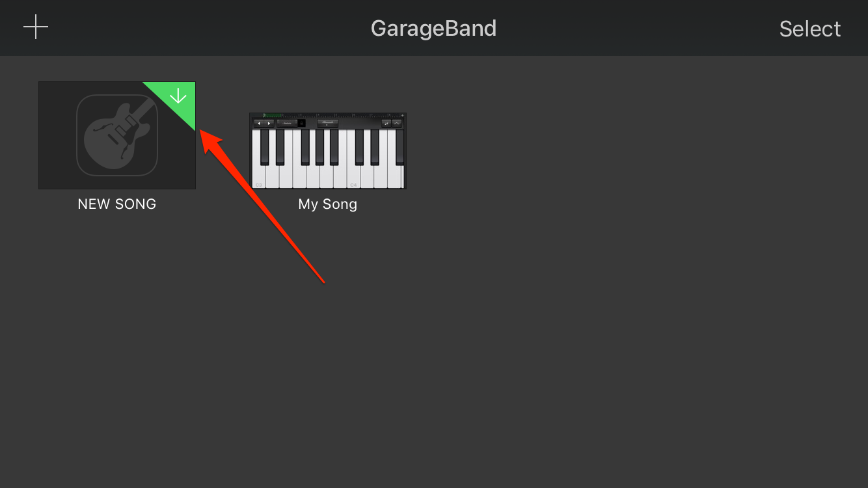
Task: Click the small plus at ruler end
Action: (x=402, y=115)
